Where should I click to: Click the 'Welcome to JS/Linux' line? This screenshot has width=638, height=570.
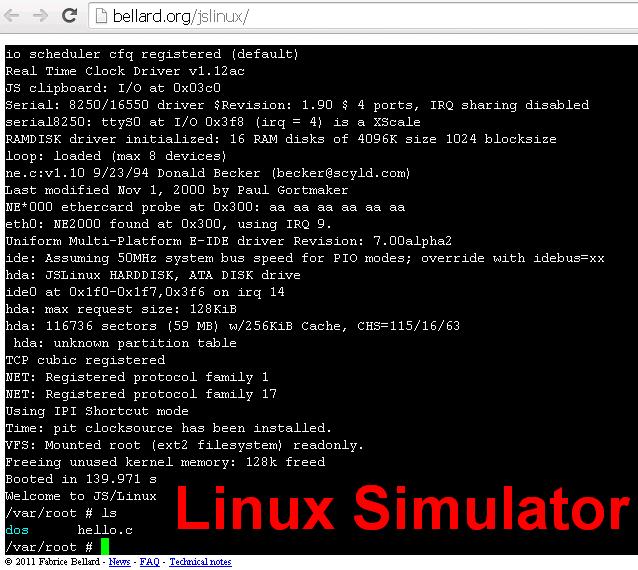click(80, 496)
